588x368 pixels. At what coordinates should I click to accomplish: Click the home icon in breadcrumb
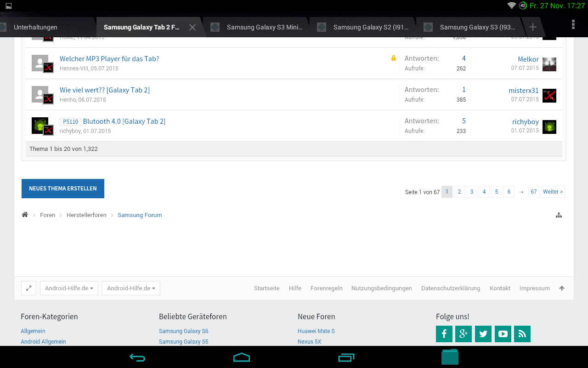click(25, 215)
